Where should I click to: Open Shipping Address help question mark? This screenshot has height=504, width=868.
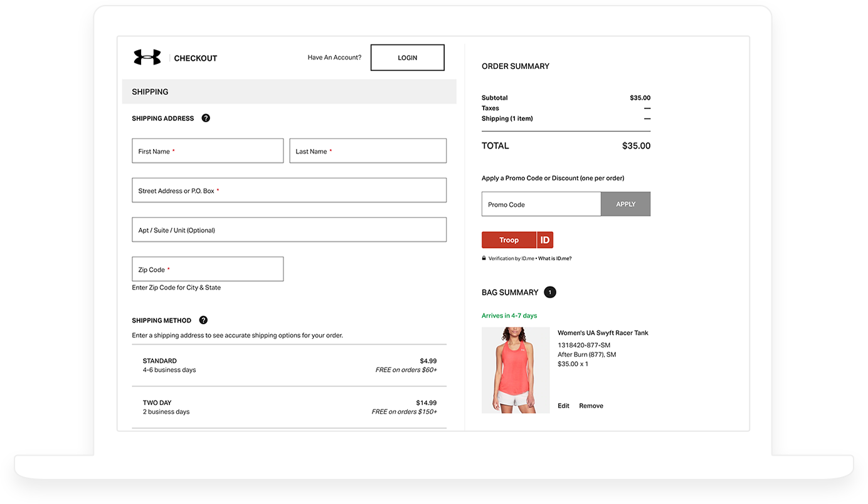click(x=206, y=118)
